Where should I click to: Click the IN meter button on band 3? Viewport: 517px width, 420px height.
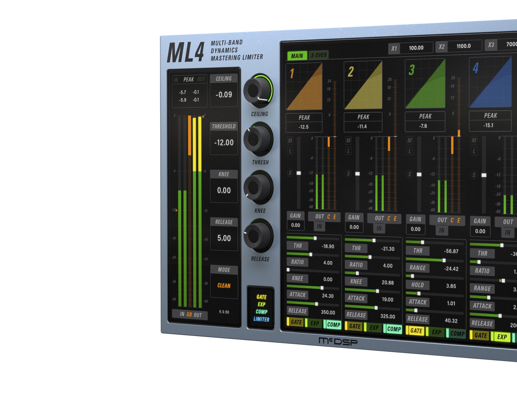pos(442,231)
